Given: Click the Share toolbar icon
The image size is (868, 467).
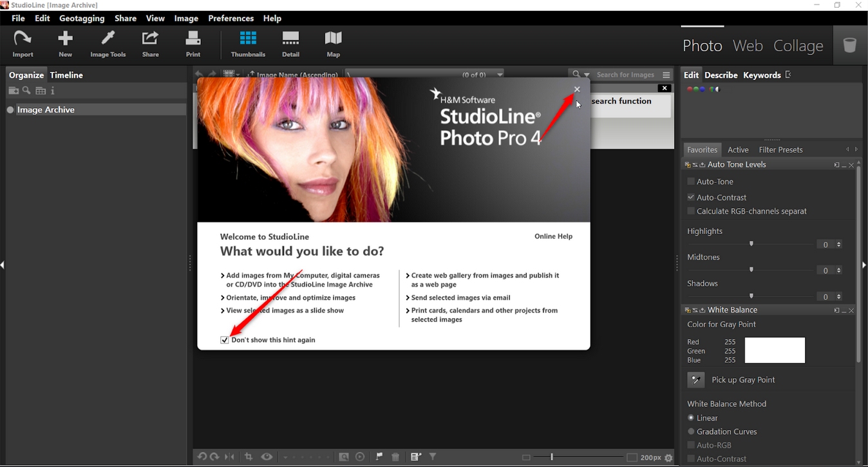Looking at the screenshot, I should click(x=151, y=44).
